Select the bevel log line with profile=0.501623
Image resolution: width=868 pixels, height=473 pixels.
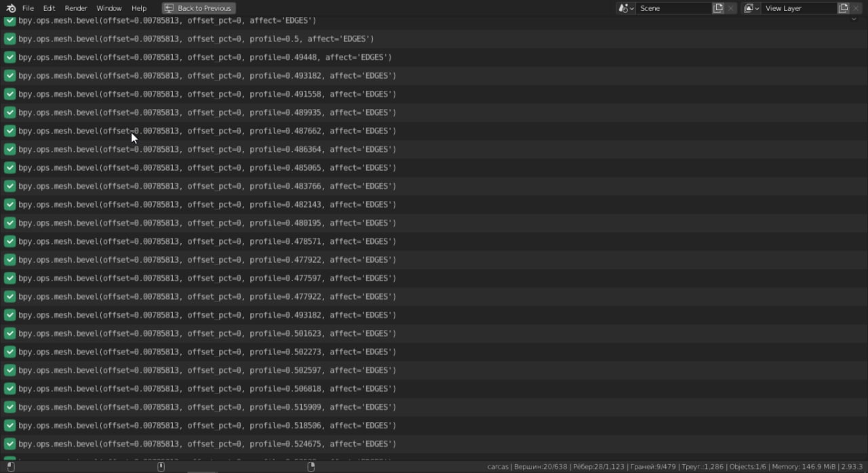(x=207, y=333)
